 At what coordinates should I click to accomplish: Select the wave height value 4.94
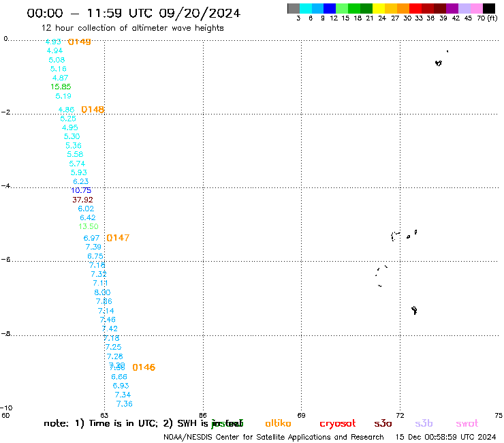pos(54,51)
